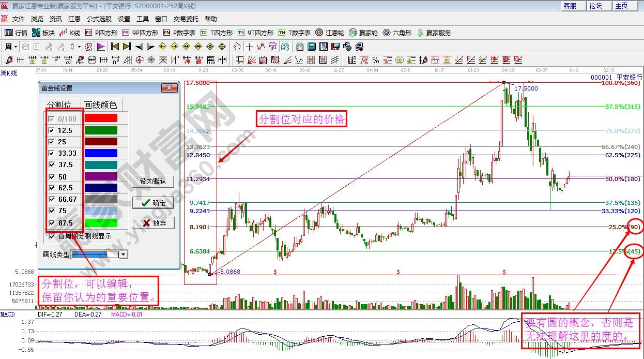The width and height of the screenshot is (644, 359).
Task: Disable 首周期分割线显示 checkbox
Action: point(51,236)
